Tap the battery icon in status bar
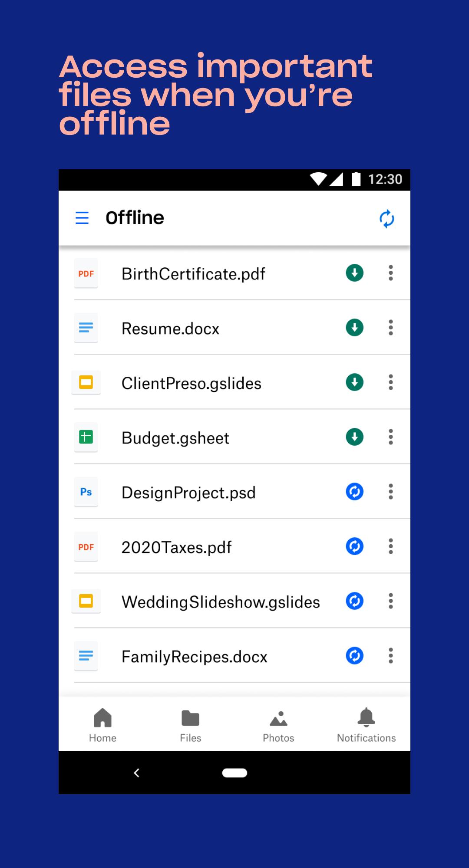Screen dimensions: 469x868 point(356,179)
